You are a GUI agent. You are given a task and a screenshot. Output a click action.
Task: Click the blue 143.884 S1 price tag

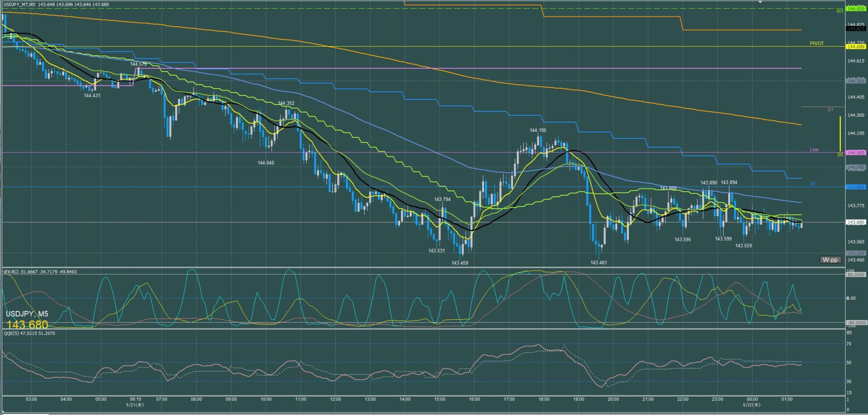coord(856,187)
